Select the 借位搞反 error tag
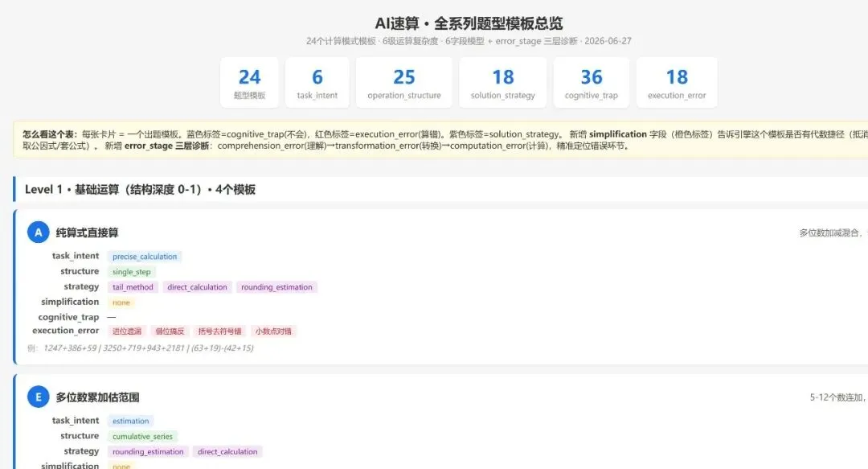The image size is (868, 469). click(x=170, y=331)
